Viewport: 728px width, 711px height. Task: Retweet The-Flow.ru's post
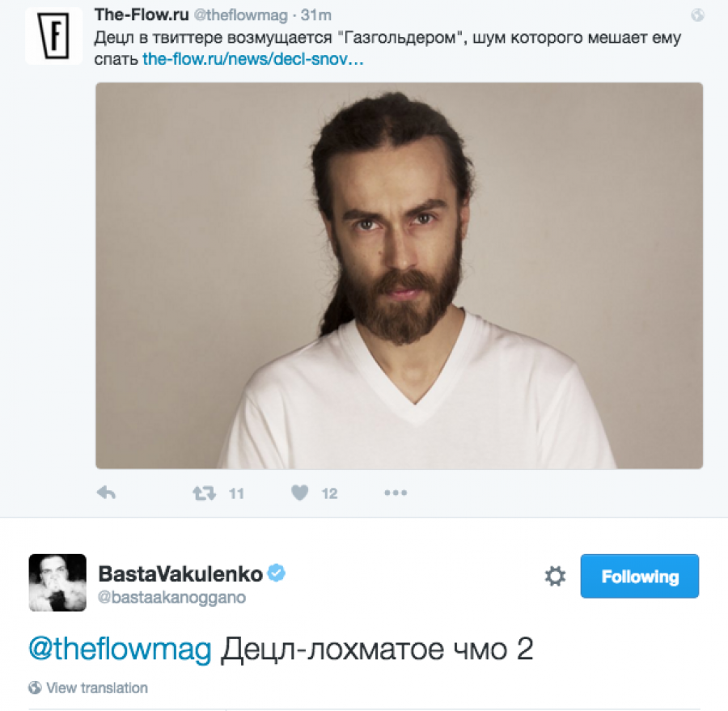tap(205, 493)
